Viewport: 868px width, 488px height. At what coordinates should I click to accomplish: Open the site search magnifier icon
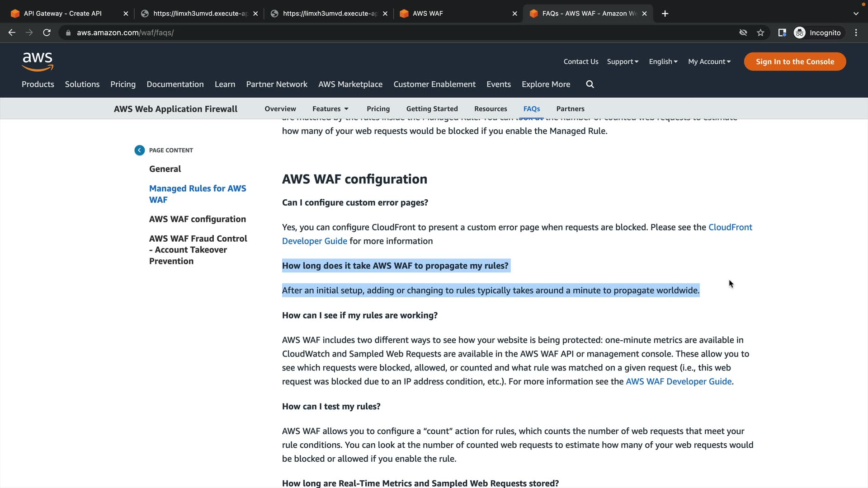click(x=590, y=84)
